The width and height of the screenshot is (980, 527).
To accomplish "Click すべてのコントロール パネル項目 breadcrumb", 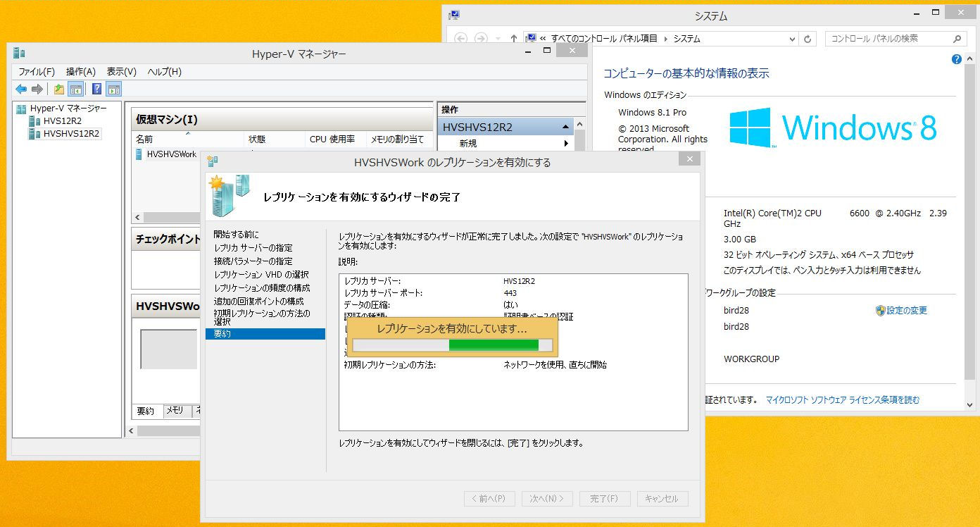I will [x=604, y=39].
